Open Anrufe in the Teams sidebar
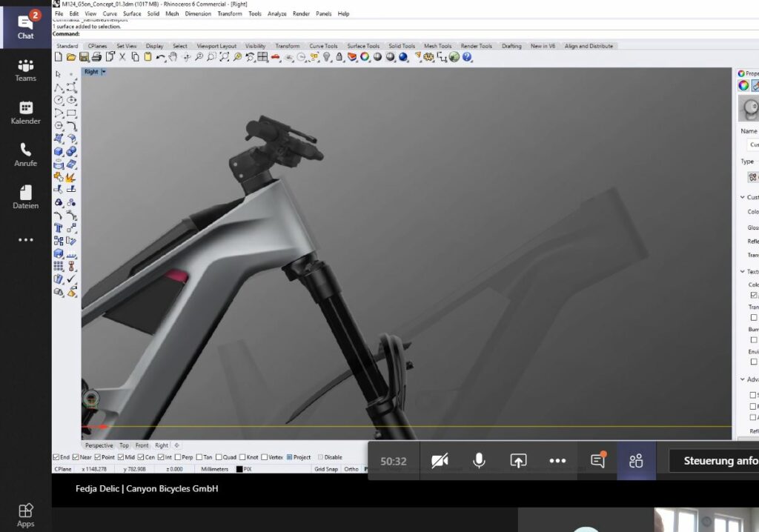 tap(25, 155)
